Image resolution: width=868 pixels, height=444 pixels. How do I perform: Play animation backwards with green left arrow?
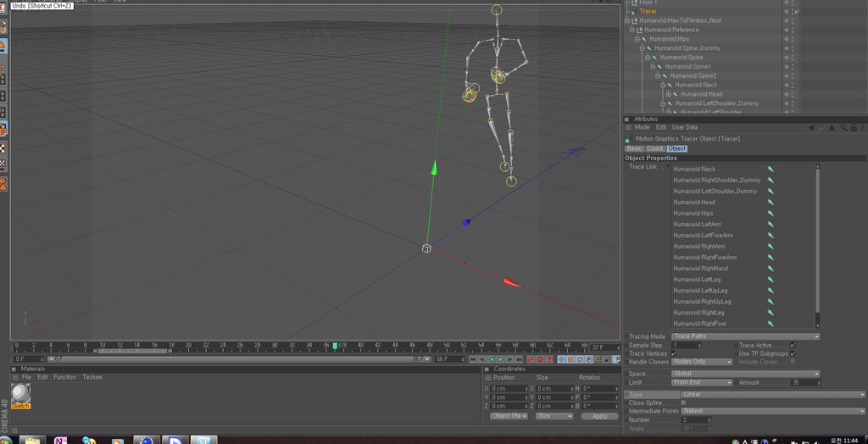pos(492,359)
